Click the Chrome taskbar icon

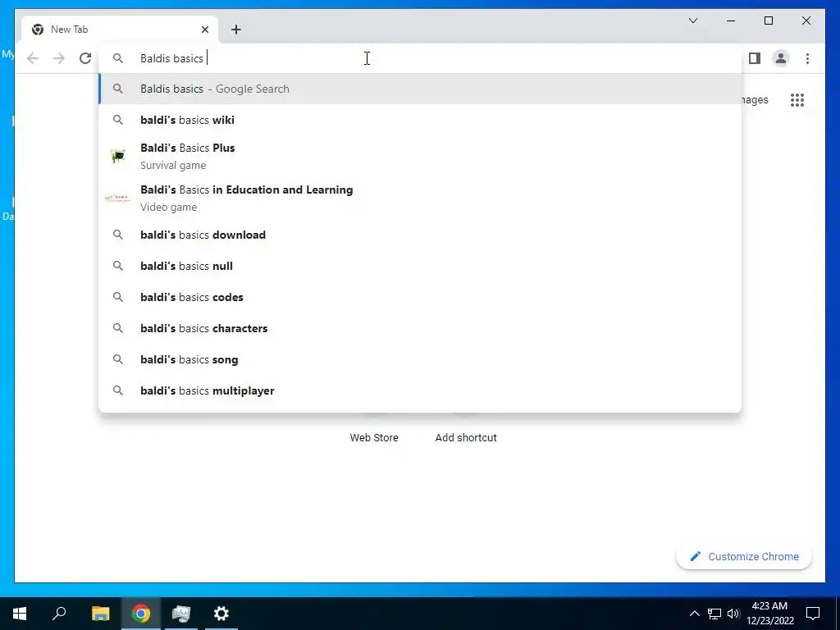pyautogui.click(x=141, y=614)
